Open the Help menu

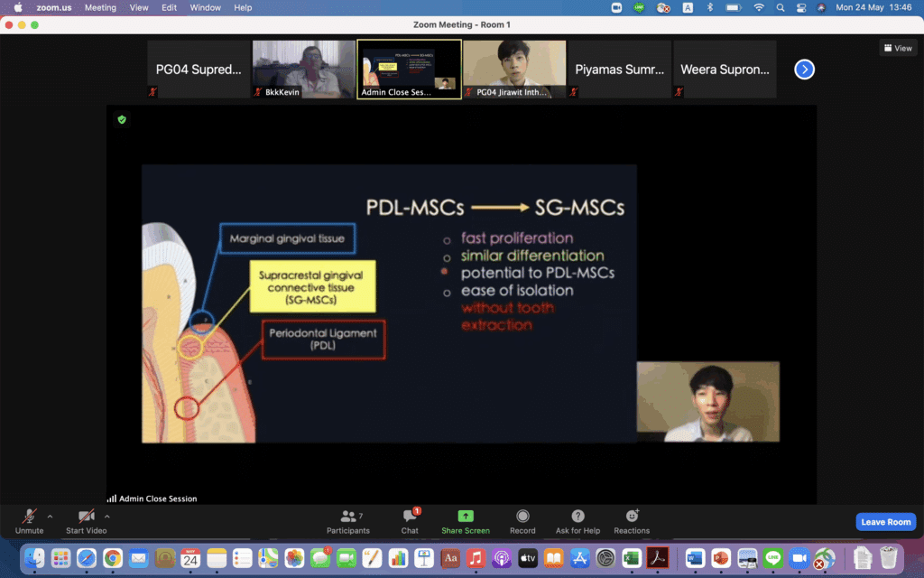[x=243, y=7]
